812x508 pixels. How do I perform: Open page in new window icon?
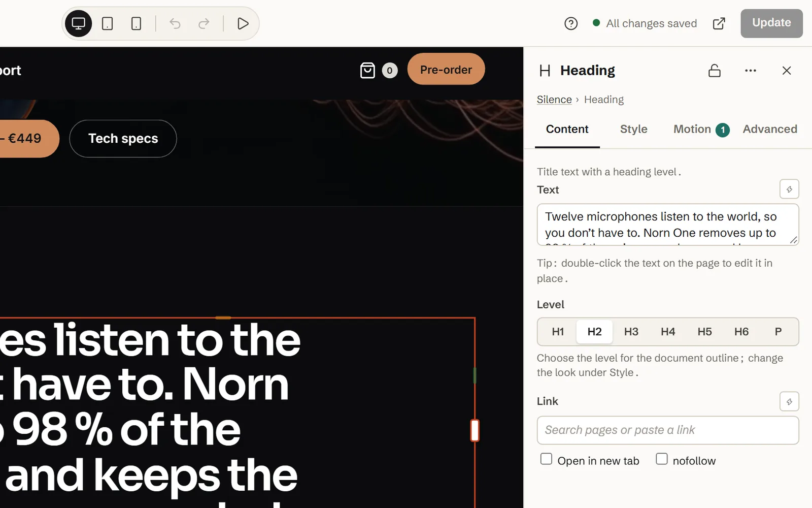pyautogui.click(x=719, y=23)
